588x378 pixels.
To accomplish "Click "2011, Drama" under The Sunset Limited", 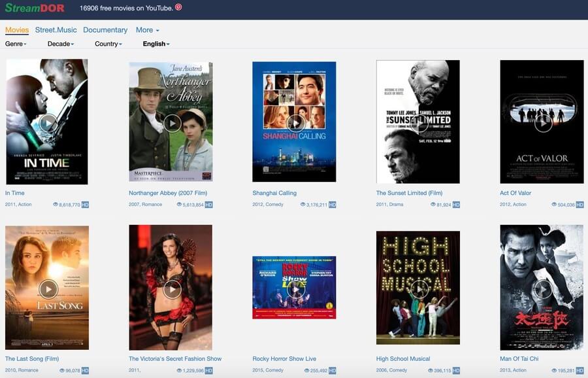I will click(389, 205).
